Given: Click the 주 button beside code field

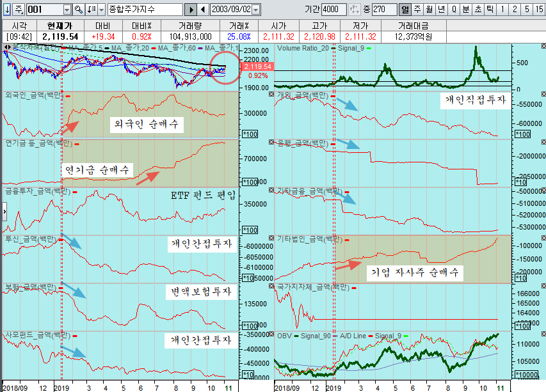Looking at the screenshot, I should [19, 10].
